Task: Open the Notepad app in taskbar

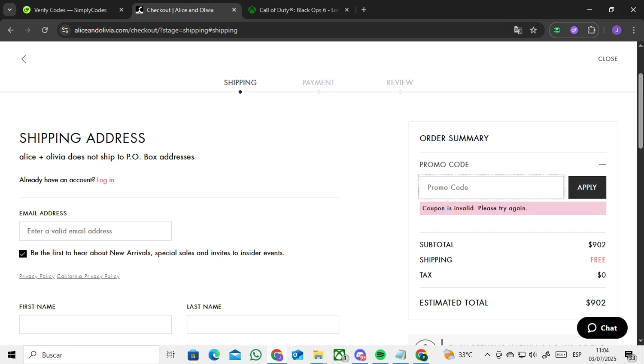Action: [x=401, y=355]
